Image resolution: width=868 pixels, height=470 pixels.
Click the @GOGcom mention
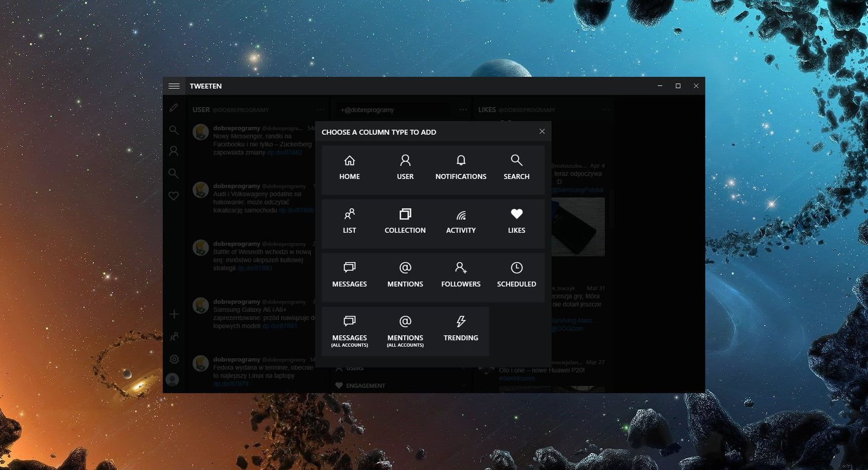(567, 329)
